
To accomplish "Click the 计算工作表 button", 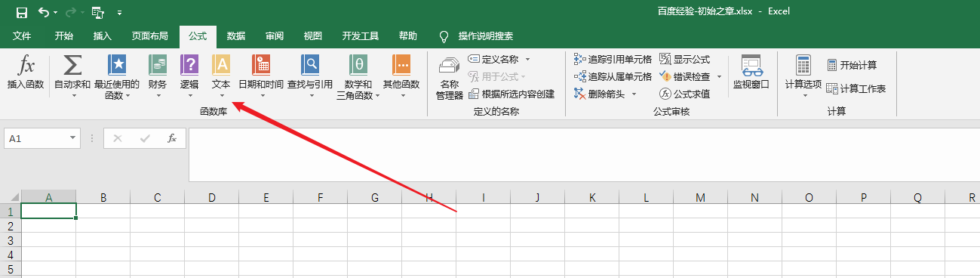I will click(x=856, y=88).
